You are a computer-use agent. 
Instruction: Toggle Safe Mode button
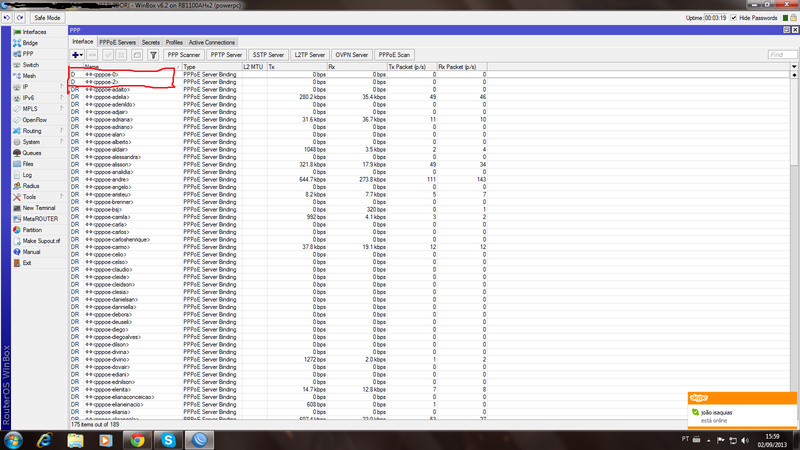click(x=47, y=18)
